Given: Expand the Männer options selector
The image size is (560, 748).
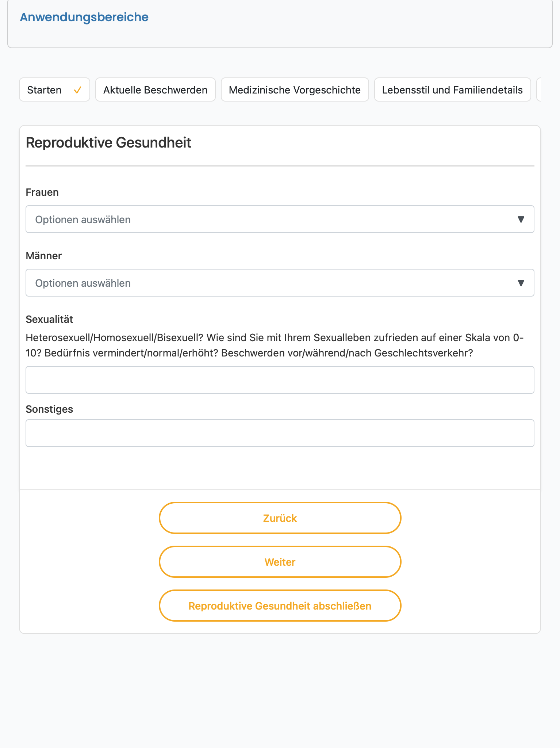Looking at the screenshot, I should (280, 283).
